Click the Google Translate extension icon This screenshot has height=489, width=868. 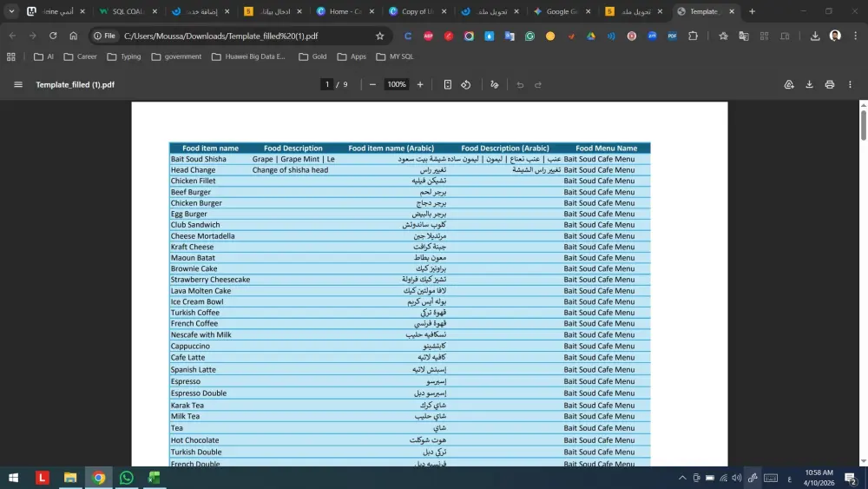tap(510, 36)
